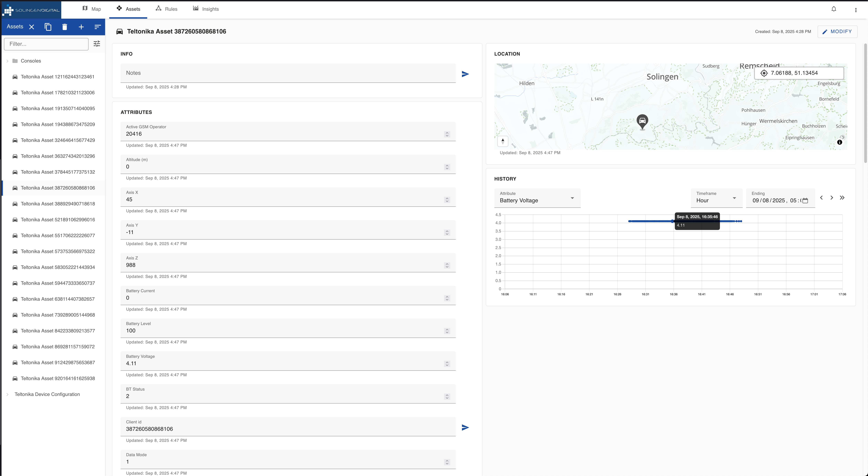Click the copy asset icon
This screenshot has height=476, width=868.
(x=48, y=27)
